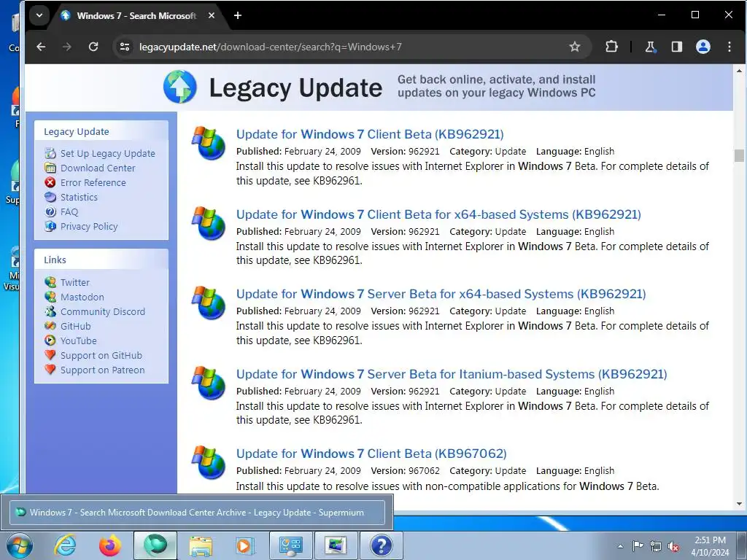747x560 pixels.
Task: Click the taskbar clock showing 2:51 PM
Action: click(710, 546)
